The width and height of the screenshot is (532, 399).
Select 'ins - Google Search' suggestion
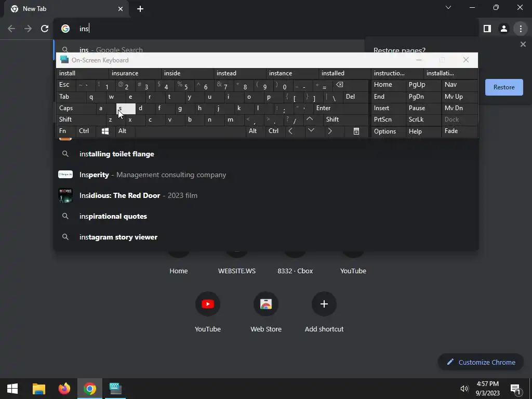point(209,47)
